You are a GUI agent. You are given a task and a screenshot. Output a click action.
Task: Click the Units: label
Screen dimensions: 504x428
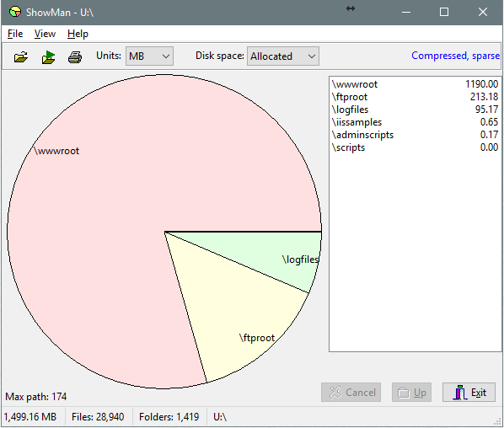(x=109, y=56)
